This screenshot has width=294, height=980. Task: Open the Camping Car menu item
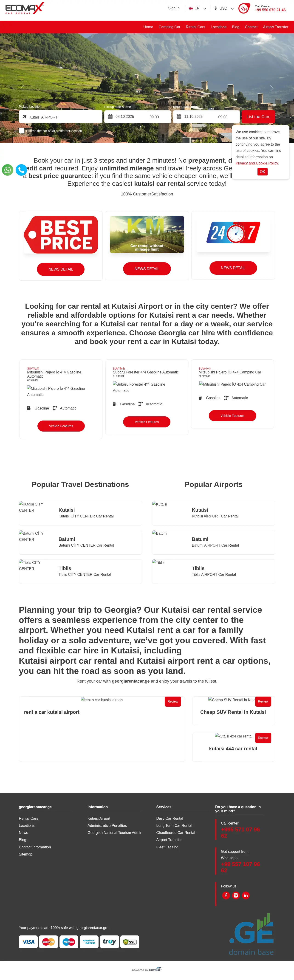pyautogui.click(x=169, y=27)
